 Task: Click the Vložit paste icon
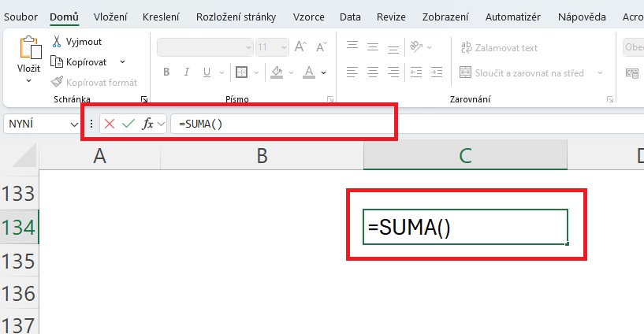(29, 51)
